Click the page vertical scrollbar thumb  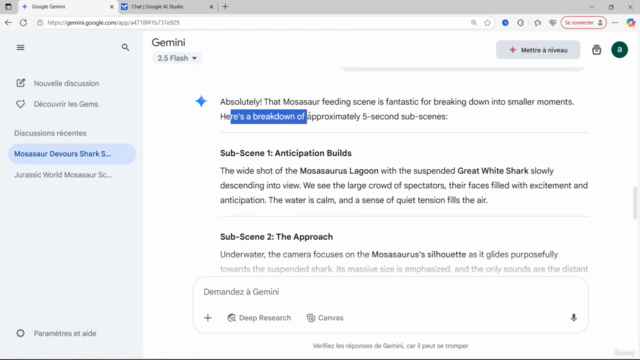coord(635,203)
